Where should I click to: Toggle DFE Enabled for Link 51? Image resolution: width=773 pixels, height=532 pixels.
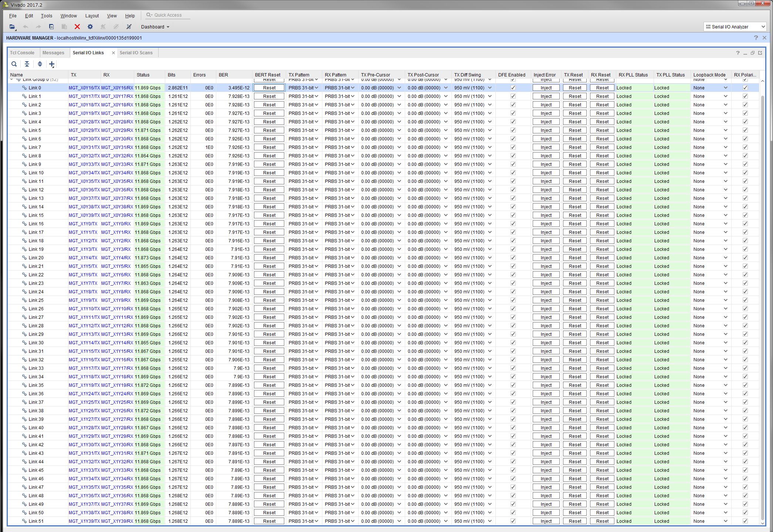pos(513,521)
